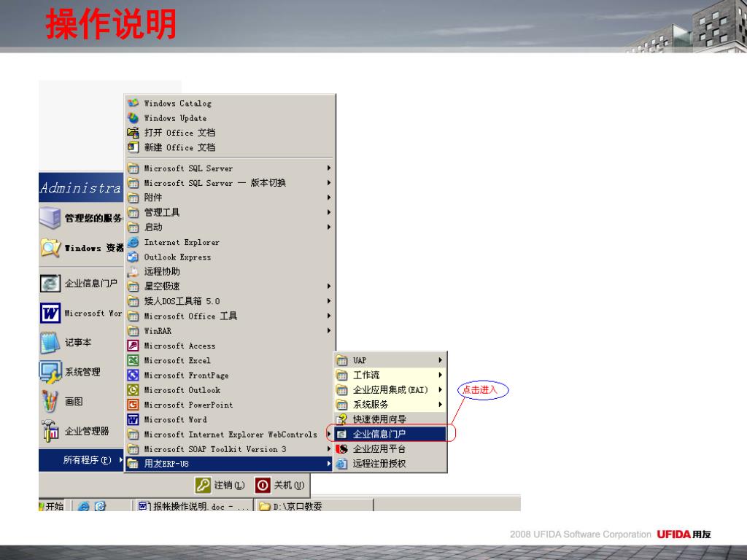This screenshot has height=560, width=747.
Task: Open 画图 from Start menu
Action: (81, 402)
